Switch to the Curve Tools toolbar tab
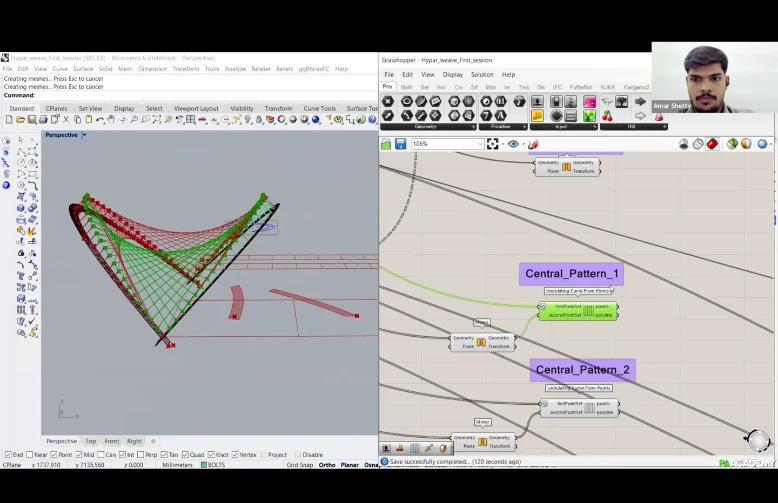This screenshot has width=778, height=503. pyautogui.click(x=319, y=108)
